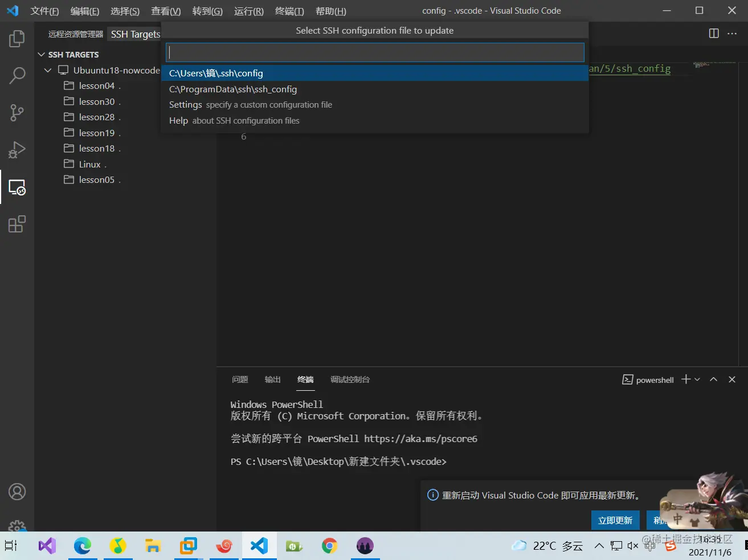The image size is (748, 560).
Task: Click the VS Code logo in title bar
Action: pyautogui.click(x=13, y=11)
